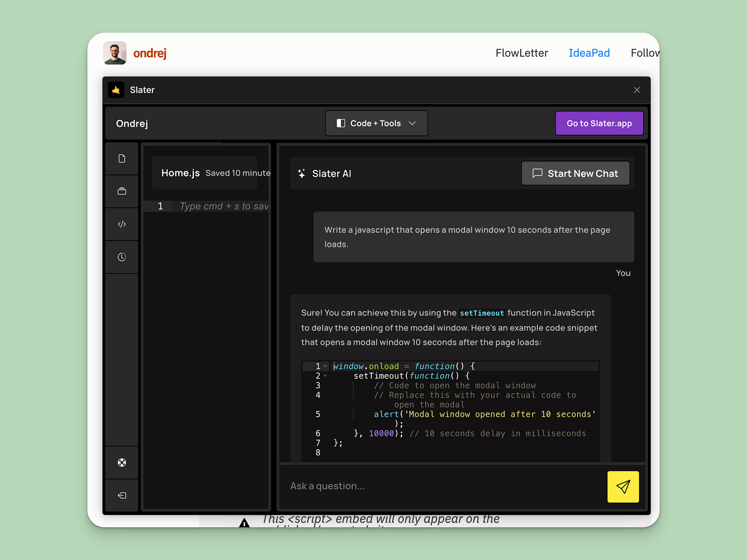This screenshot has width=747, height=560.
Task: Fold code line 2 with its arrow
Action: (x=325, y=376)
